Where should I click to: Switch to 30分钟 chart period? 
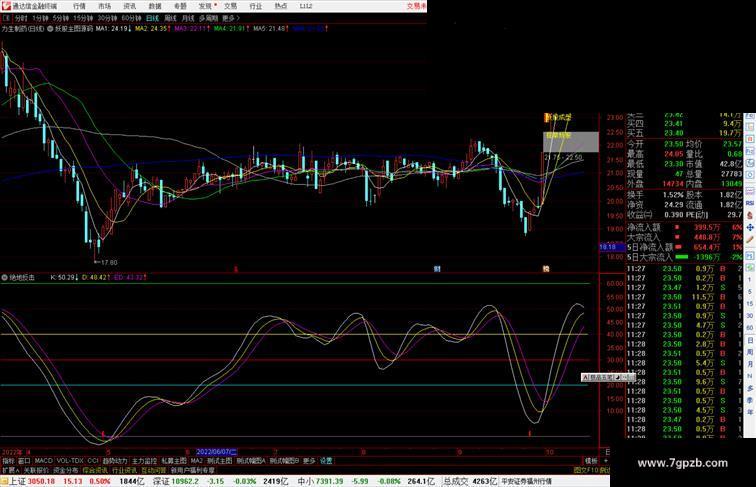coord(107,18)
